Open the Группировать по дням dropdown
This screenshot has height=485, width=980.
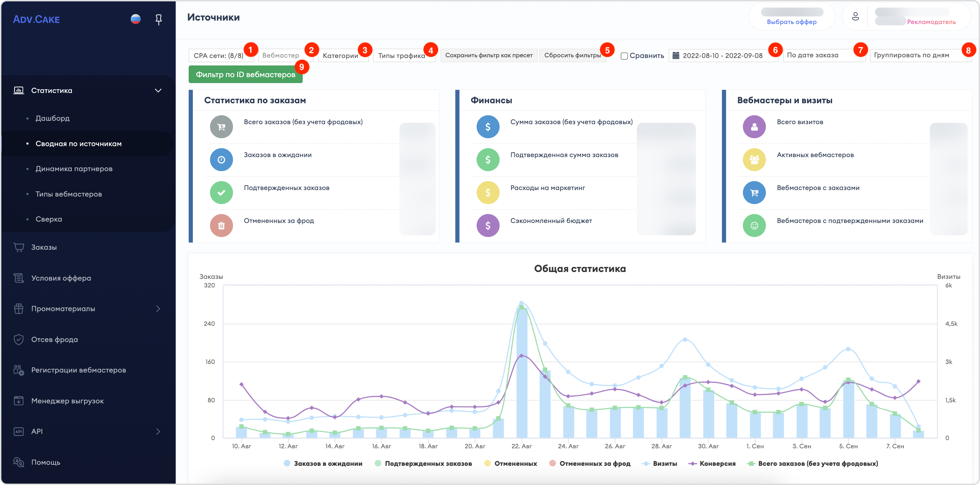click(x=921, y=56)
